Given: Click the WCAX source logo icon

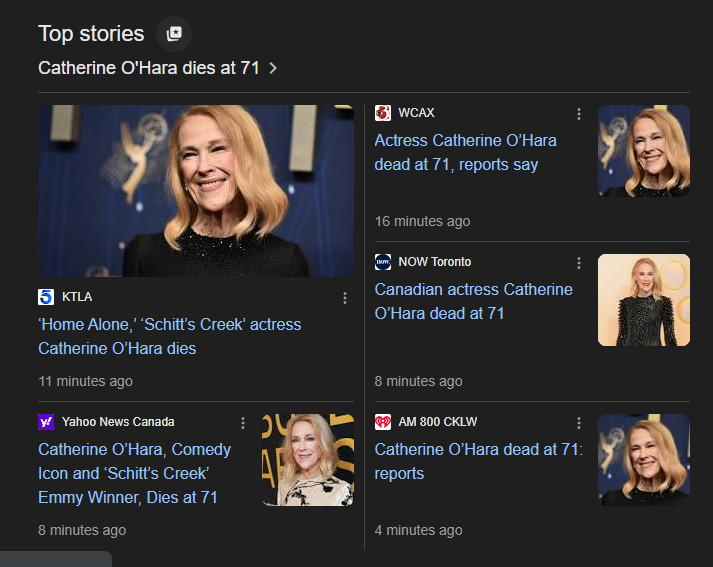Looking at the screenshot, I should point(382,113).
